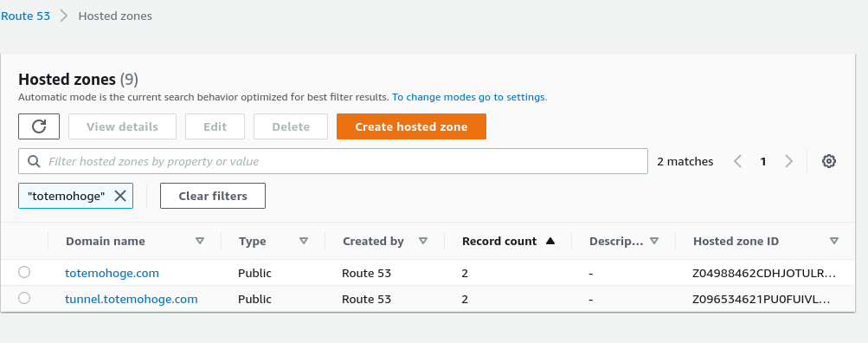Sort by Domain name column arrow
Viewport: 868px width, 343px height.
(x=200, y=241)
